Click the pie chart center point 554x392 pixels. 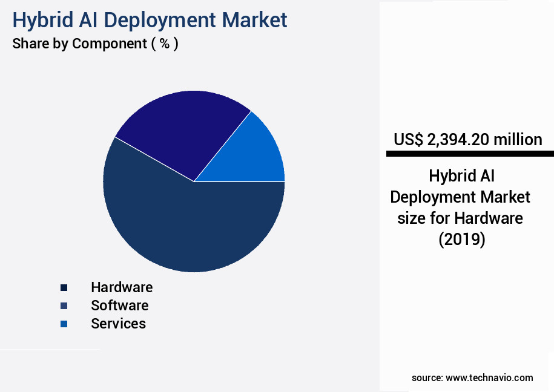(x=194, y=181)
